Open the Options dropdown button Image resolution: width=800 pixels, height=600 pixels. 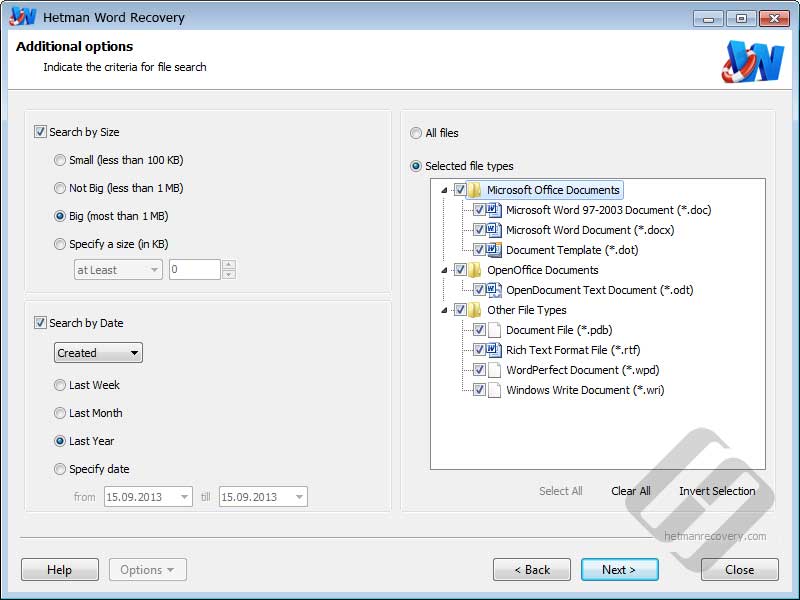tap(147, 569)
